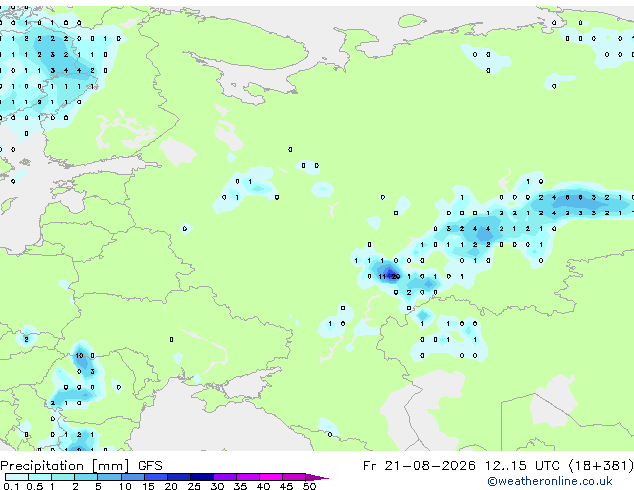The image size is (634, 490).
Task: Select legend swatch between 45 and 50
Action: [x=294, y=477]
